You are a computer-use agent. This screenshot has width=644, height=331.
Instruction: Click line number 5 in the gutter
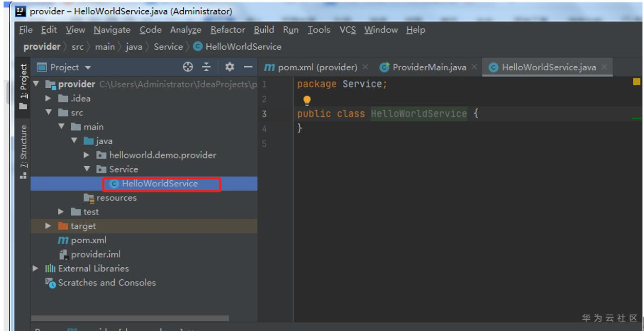264,144
